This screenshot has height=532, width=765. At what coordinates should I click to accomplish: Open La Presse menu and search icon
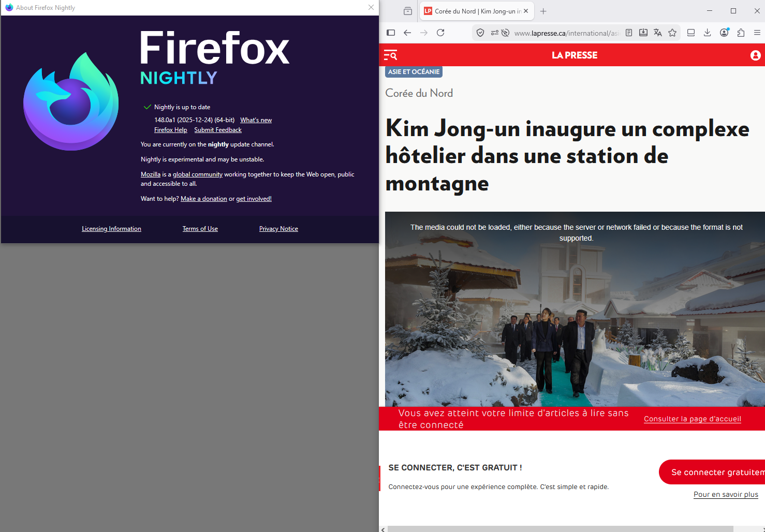[390, 55]
